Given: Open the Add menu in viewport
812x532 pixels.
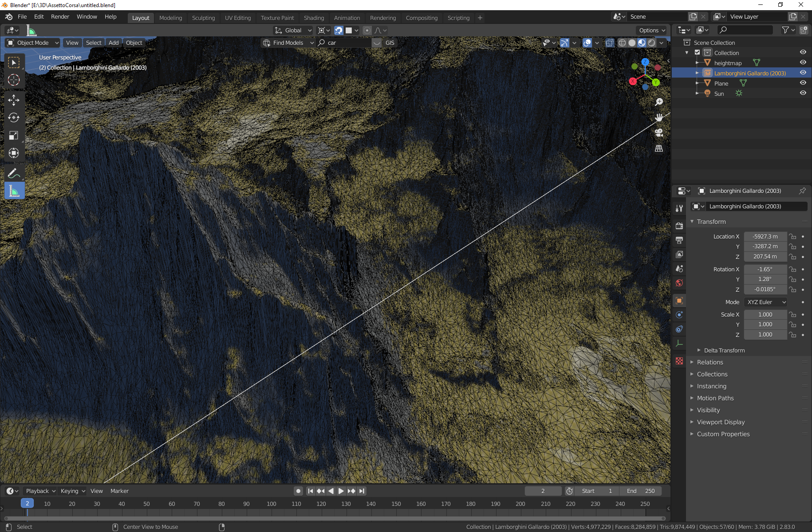Looking at the screenshot, I should [x=114, y=43].
